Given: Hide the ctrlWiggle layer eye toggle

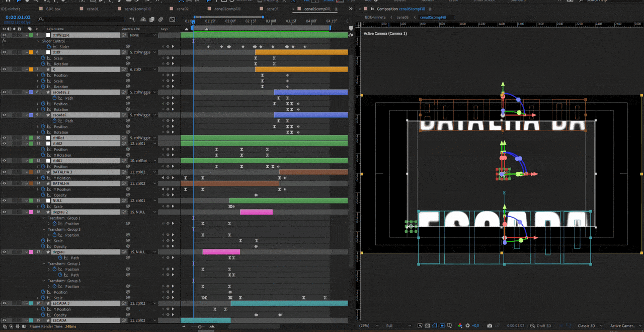Looking at the screenshot, I should point(4,35).
